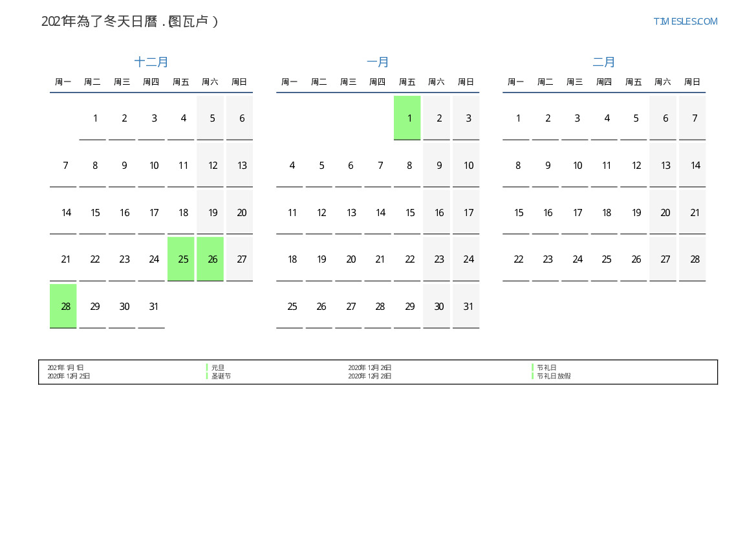Select highlighted December 26 cell

click(212, 259)
